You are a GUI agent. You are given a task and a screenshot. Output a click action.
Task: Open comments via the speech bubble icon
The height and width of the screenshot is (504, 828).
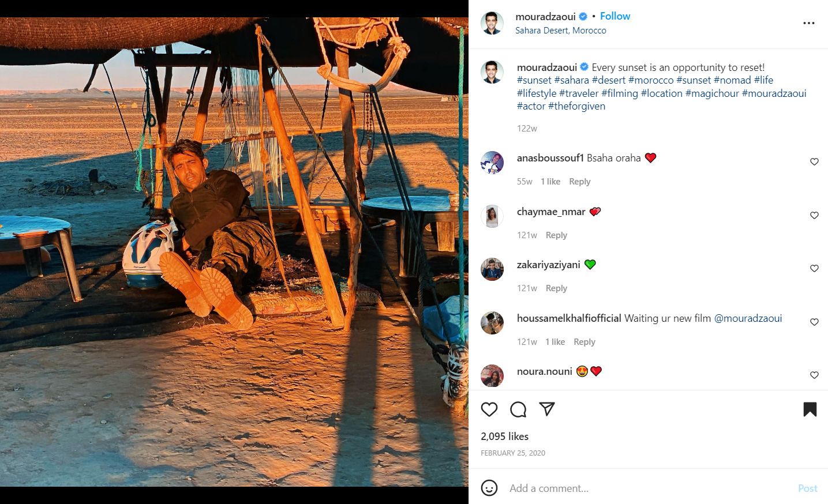click(x=518, y=409)
